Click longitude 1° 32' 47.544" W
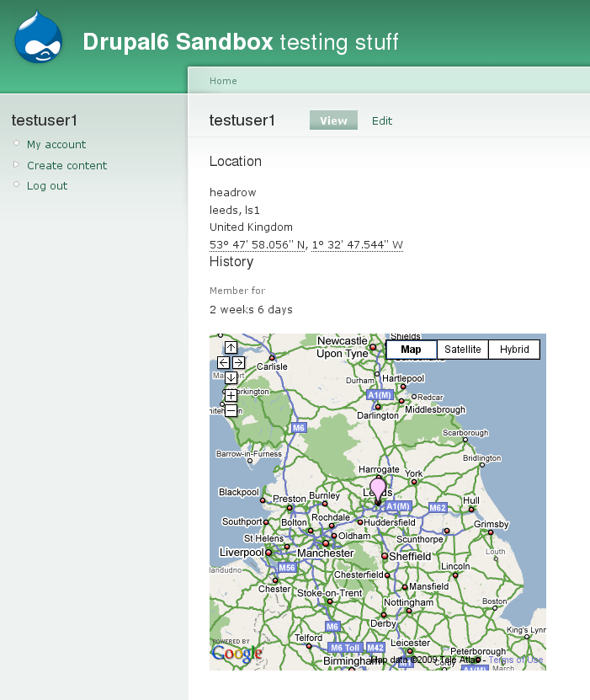The height and width of the screenshot is (700, 590). [357, 244]
